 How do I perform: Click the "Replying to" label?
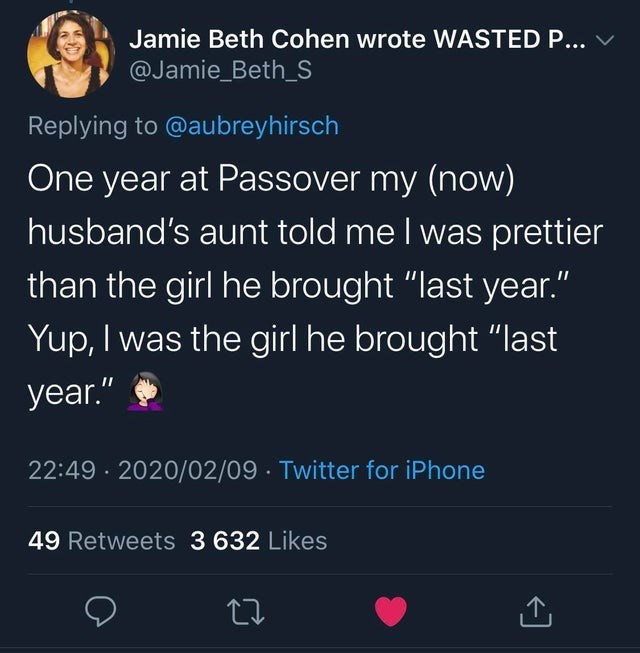(x=92, y=126)
